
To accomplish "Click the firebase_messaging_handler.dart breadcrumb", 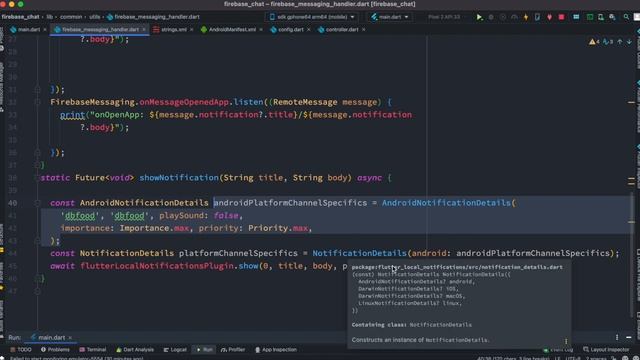I will point(153,17).
